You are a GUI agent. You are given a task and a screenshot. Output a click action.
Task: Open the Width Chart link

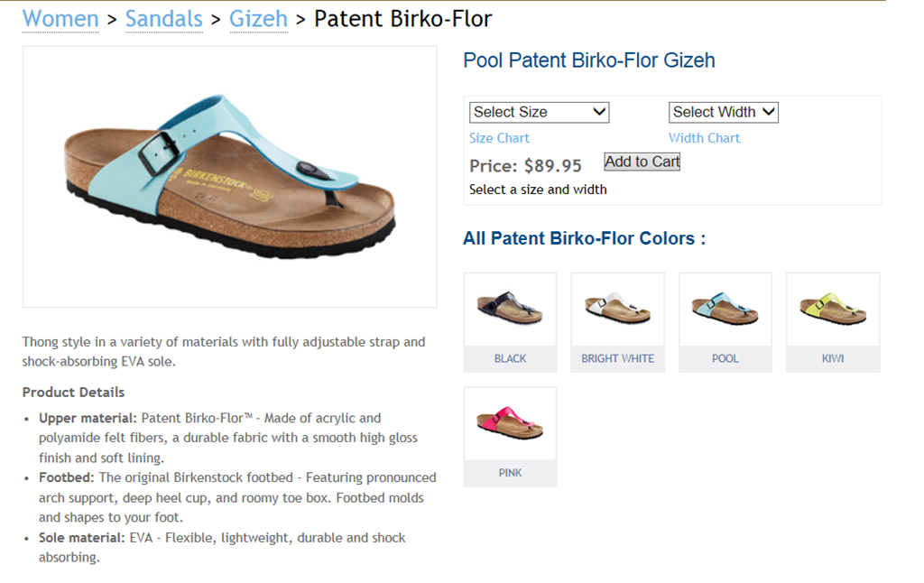click(704, 138)
